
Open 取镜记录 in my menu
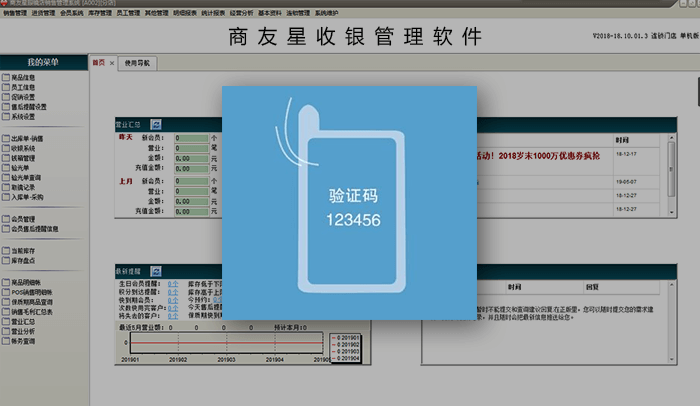pos(18,188)
